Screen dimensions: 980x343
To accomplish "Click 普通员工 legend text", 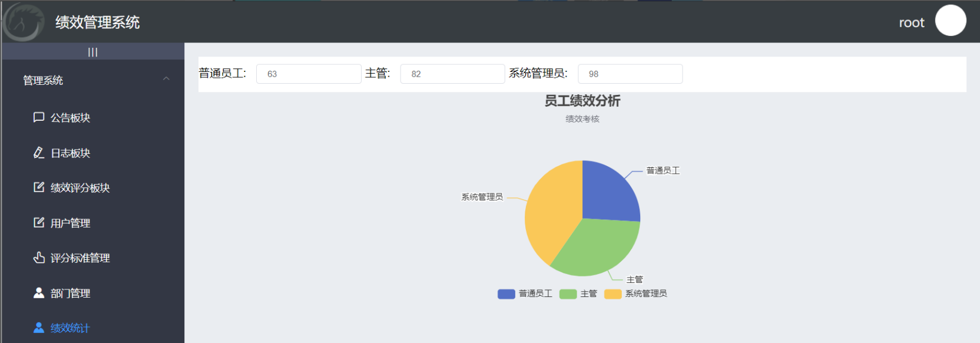I will click(535, 293).
